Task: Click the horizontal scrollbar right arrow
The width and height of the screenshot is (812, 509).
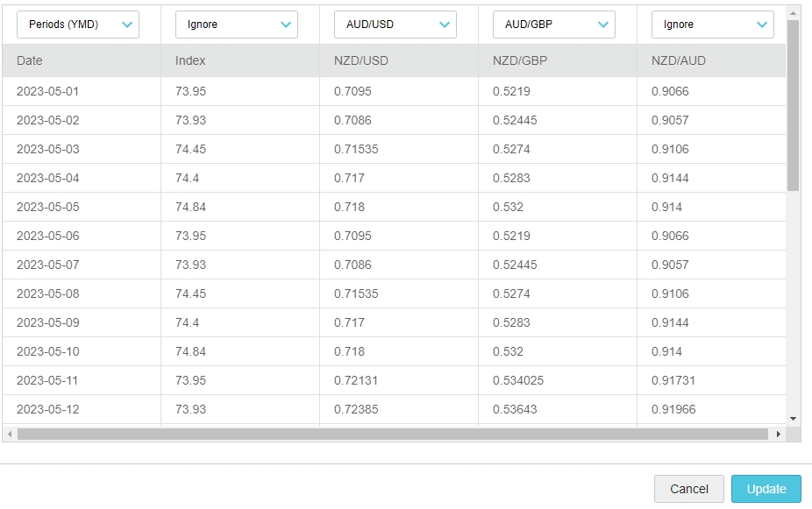Action: pyautogui.click(x=779, y=435)
